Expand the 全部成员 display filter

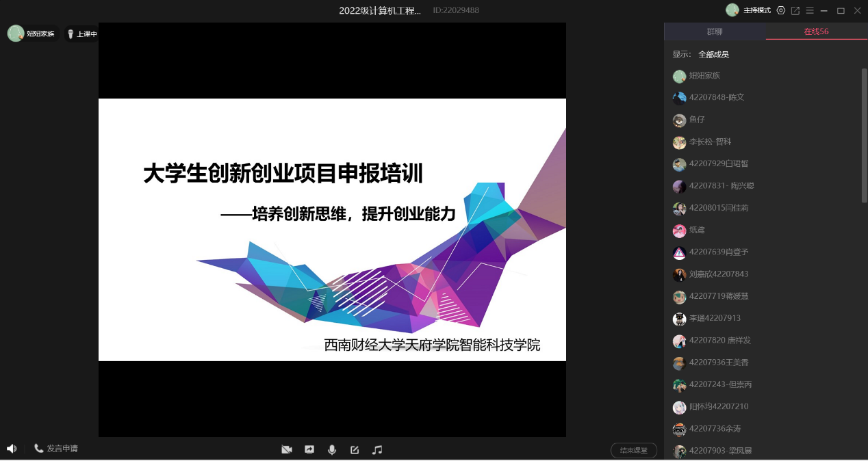[x=713, y=54]
